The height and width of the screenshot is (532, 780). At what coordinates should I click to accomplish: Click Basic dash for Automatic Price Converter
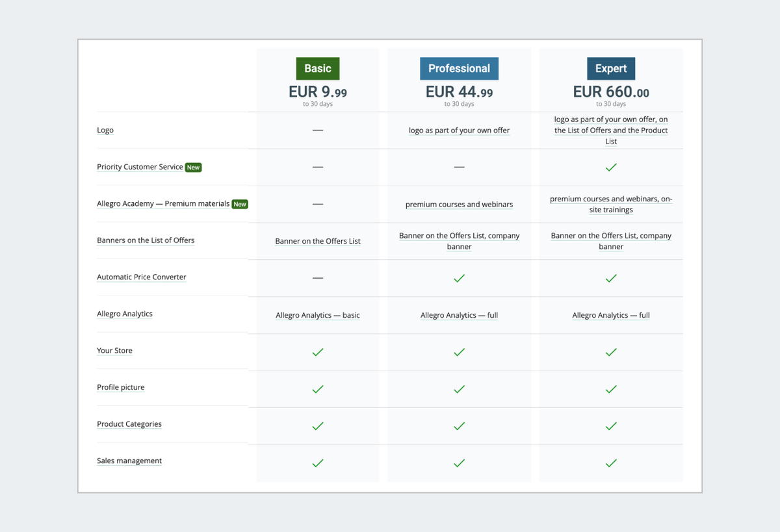(x=318, y=278)
